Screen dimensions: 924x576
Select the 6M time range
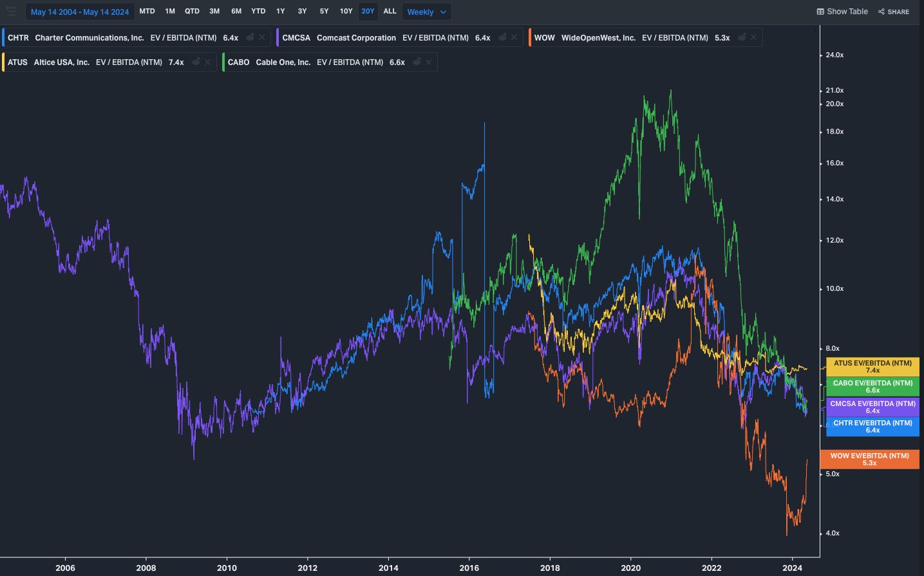(x=236, y=11)
